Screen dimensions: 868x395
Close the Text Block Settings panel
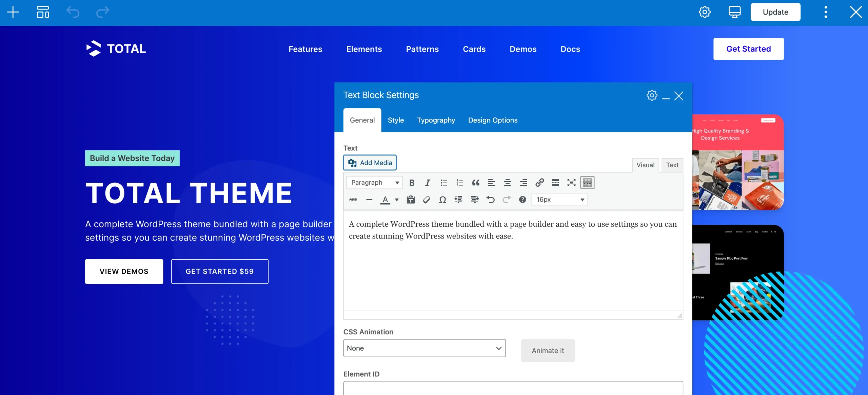(679, 96)
